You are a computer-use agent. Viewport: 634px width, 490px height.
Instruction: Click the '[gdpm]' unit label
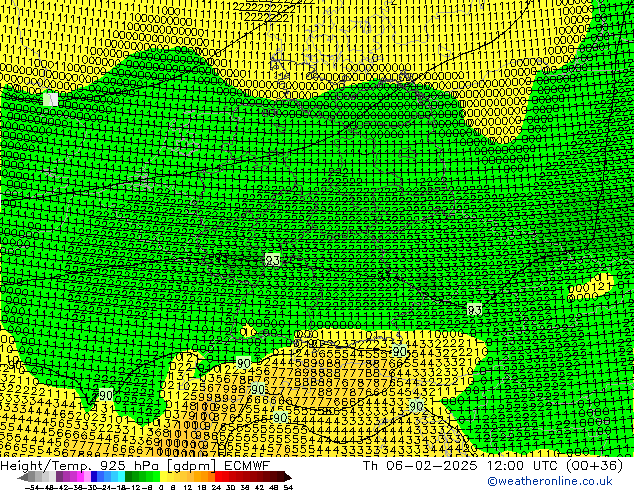click(x=192, y=466)
